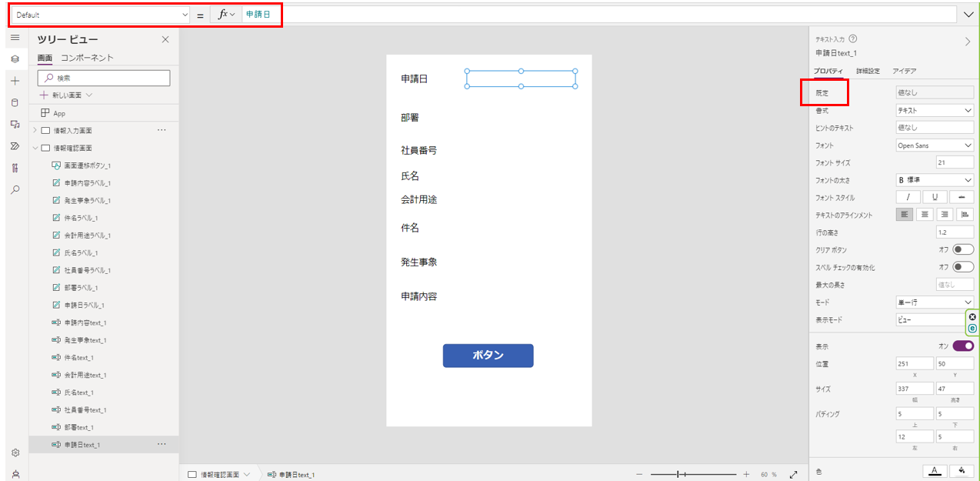Click 申請日text_1 breadcrumb at bottom

tap(296, 475)
